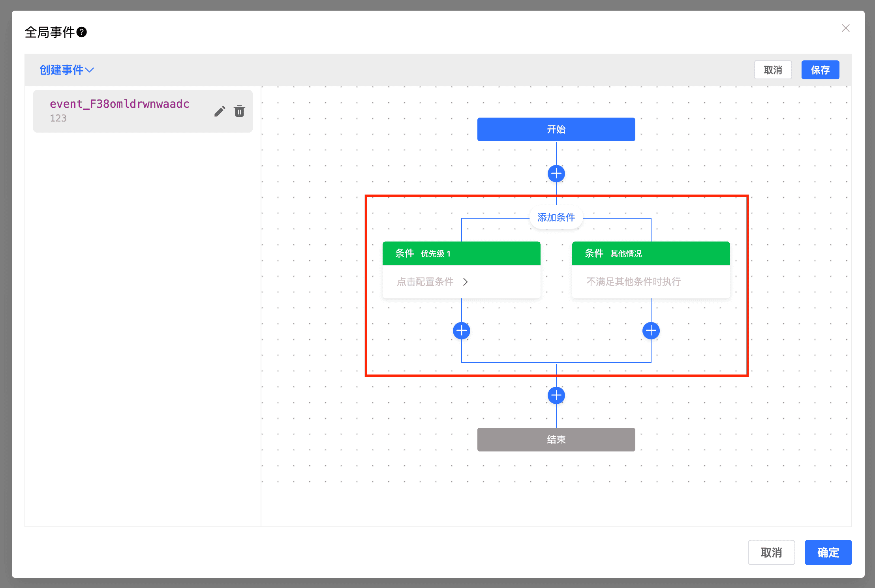Add node above the 结束 block
Screen dimensions: 875x588
point(556,395)
